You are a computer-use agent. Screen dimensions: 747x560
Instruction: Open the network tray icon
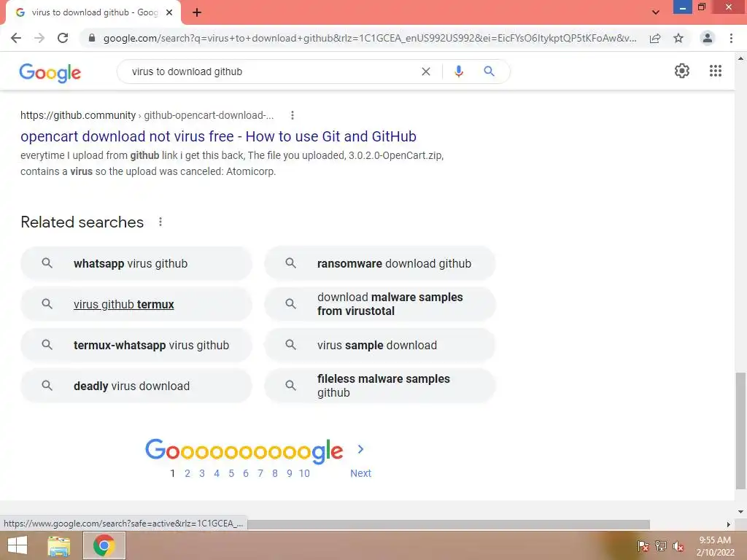tap(661, 546)
